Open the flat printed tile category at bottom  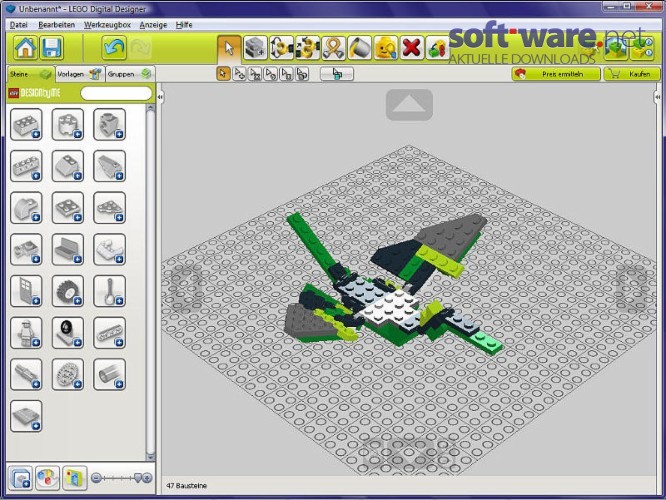click(26, 416)
